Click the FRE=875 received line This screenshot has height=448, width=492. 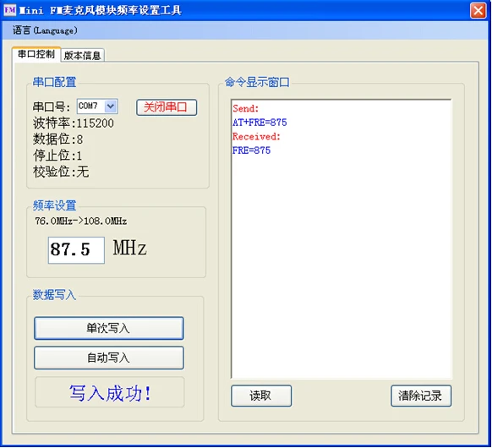[251, 150]
